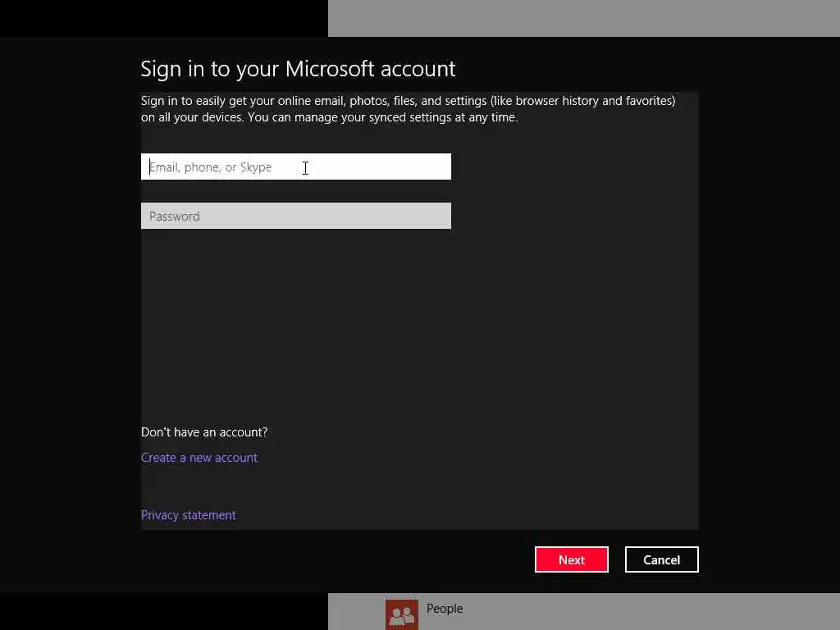Click the People label behind the dialog

click(x=445, y=609)
